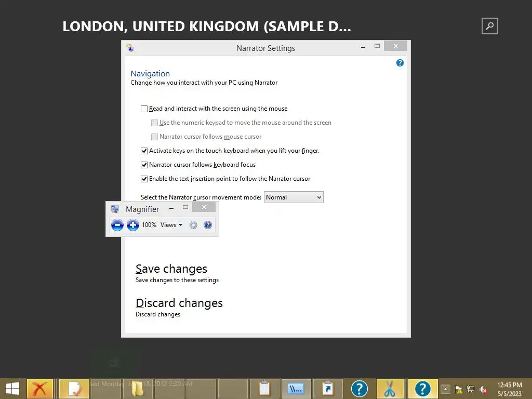Minimize the Magnifier window
This screenshot has width=532, height=399.
(x=171, y=208)
